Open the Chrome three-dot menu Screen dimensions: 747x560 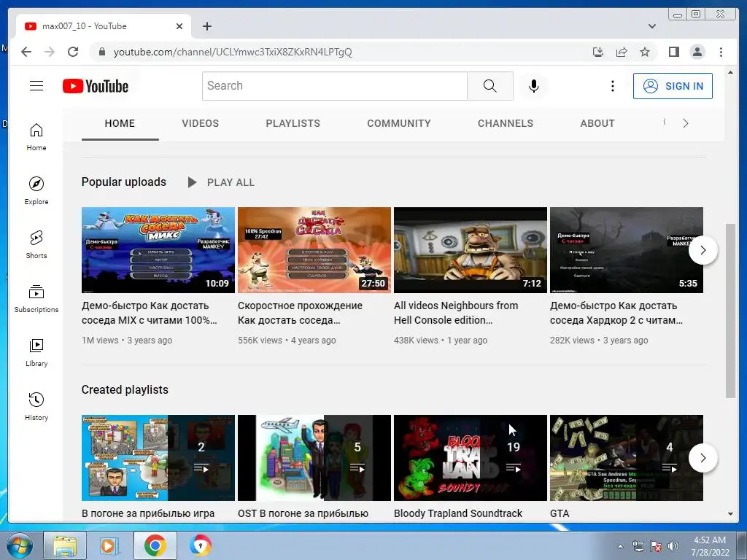click(x=721, y=52)
